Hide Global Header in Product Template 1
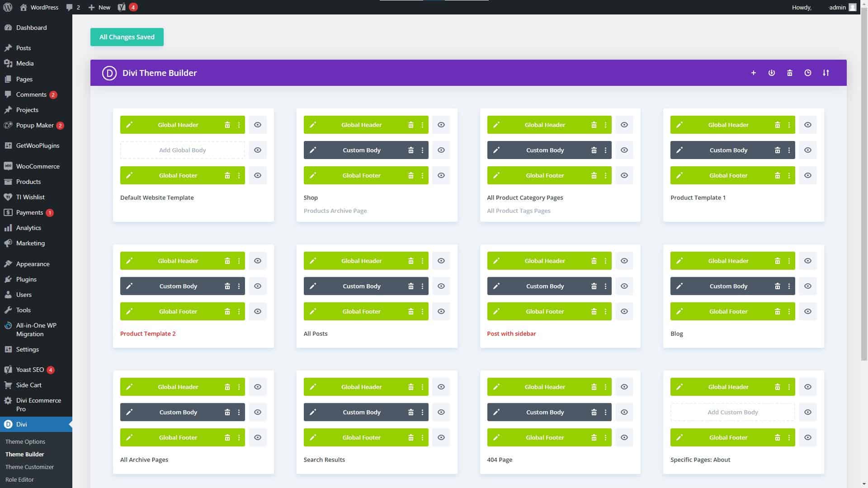Image resolution: width=868 pixels, height=488 pixels. point(807,125)
